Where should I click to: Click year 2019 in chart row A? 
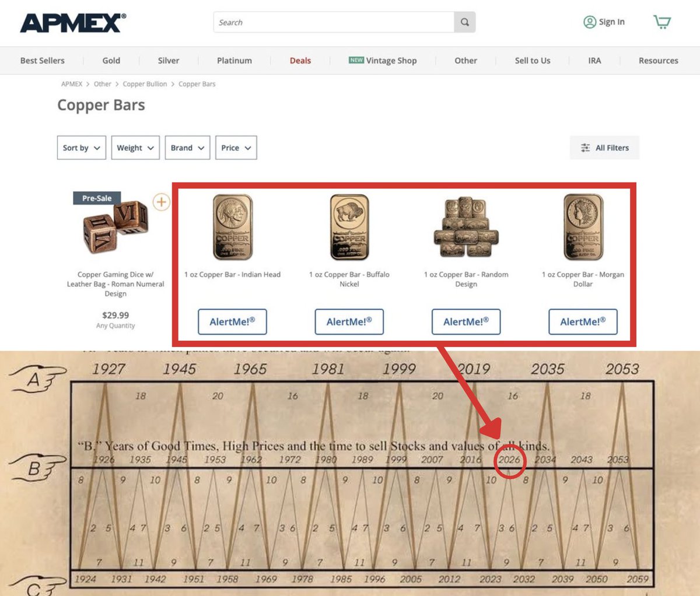tap(474, 369)
